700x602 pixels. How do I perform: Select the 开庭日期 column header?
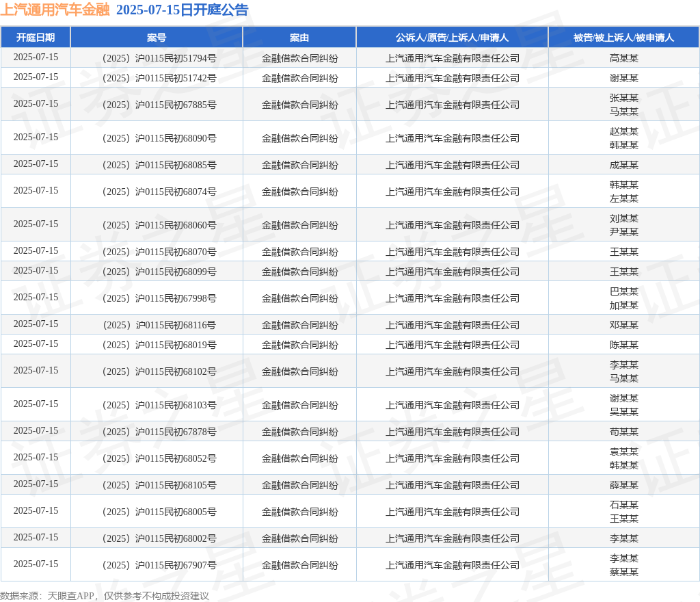(x=36, y=38)
